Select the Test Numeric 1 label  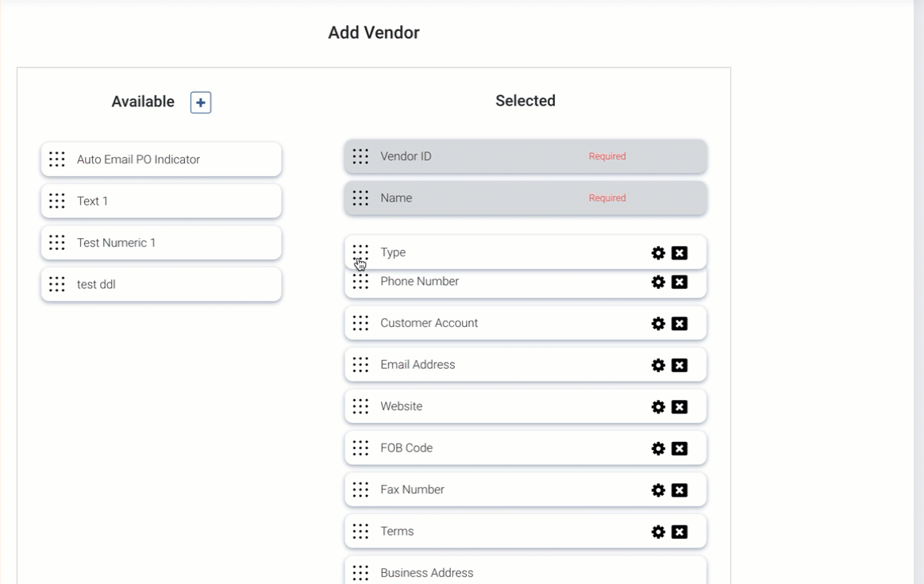(116, 242)
